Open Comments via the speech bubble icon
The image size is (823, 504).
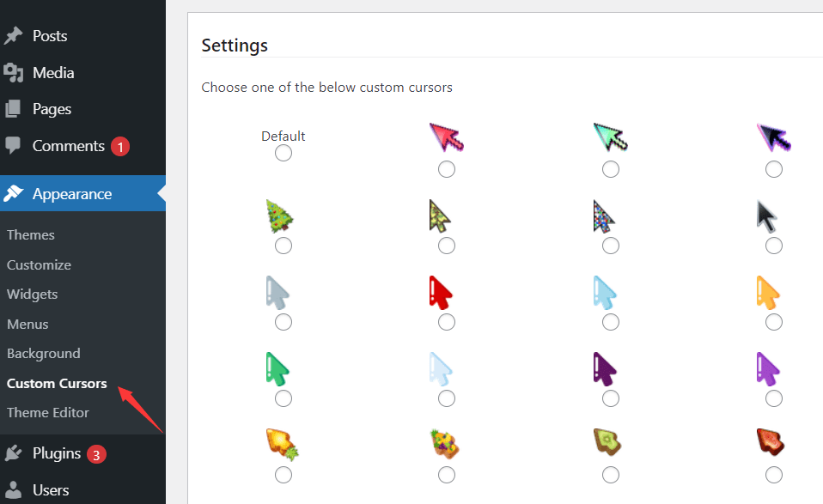(14, 146)
